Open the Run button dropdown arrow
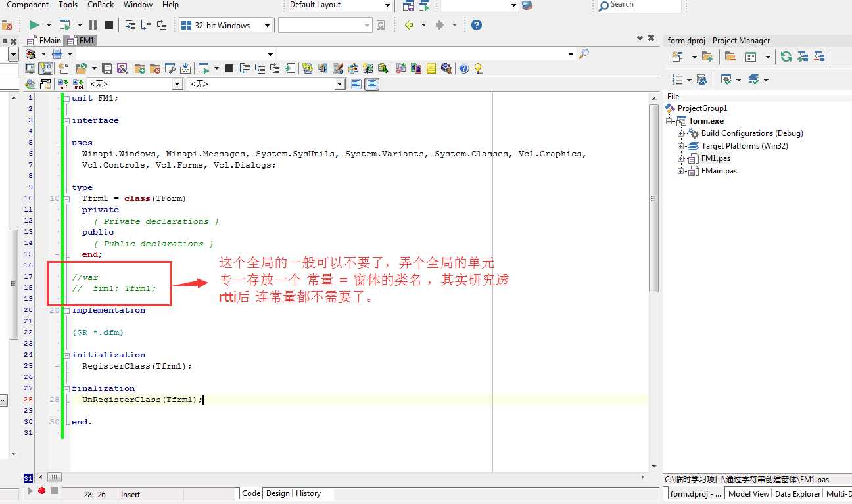This screenshot has width=852, height=504. pos(49,25)
